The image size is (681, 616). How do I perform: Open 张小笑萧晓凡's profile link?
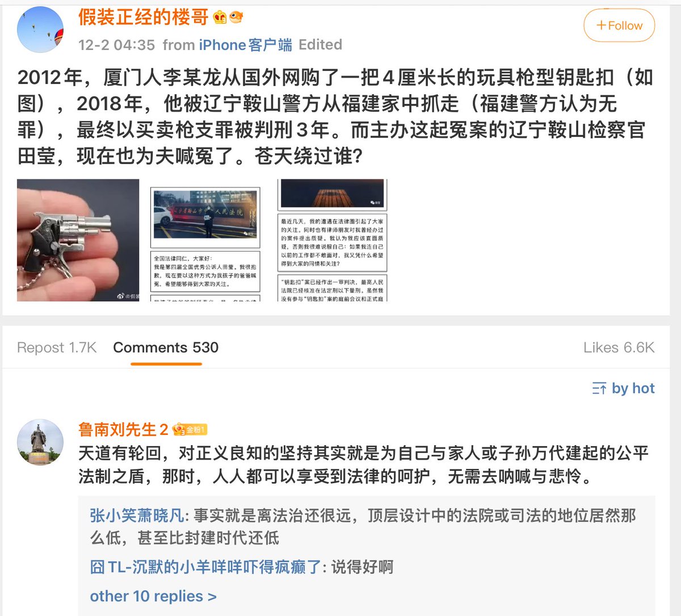(x=137, y=516)
